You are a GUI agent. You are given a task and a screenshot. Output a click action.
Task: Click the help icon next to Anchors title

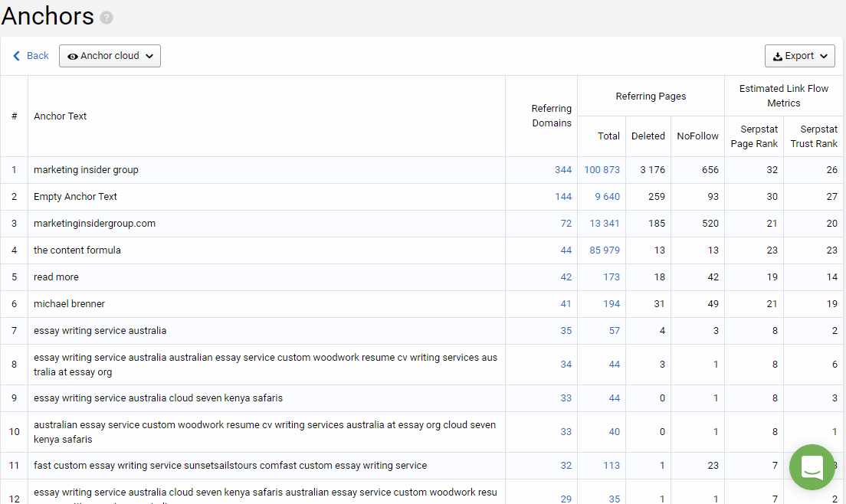coord(107,18)
